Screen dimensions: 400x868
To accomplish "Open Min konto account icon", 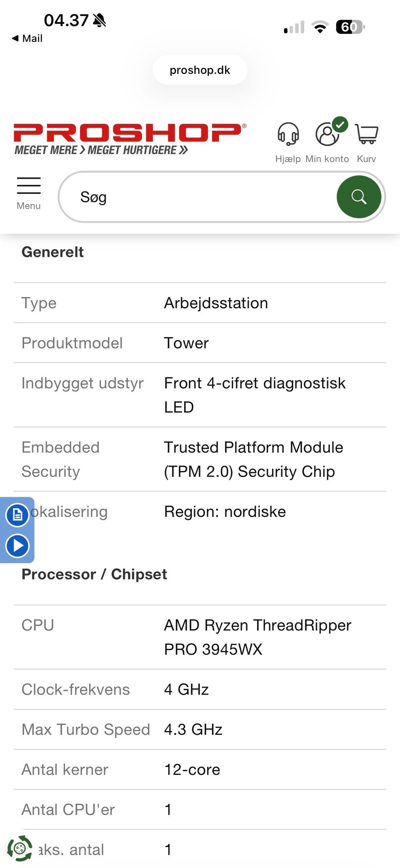I will pyautogui.click(x=327, y=135).
